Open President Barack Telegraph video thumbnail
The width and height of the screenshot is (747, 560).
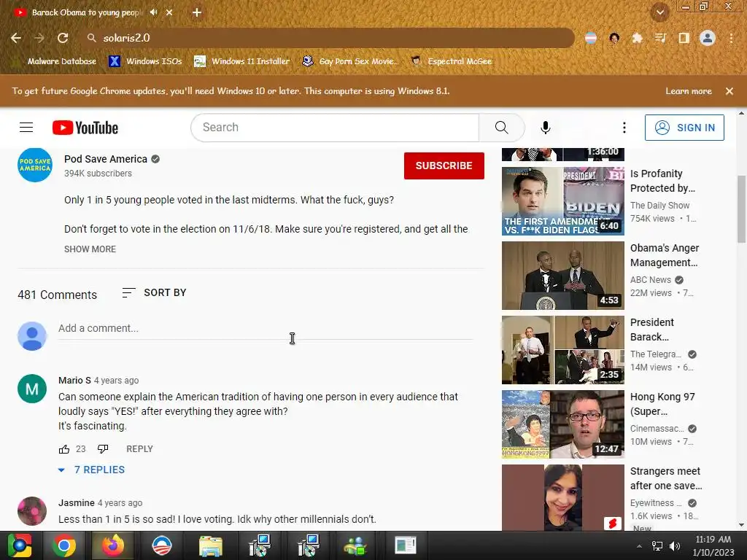pos(563,350)
